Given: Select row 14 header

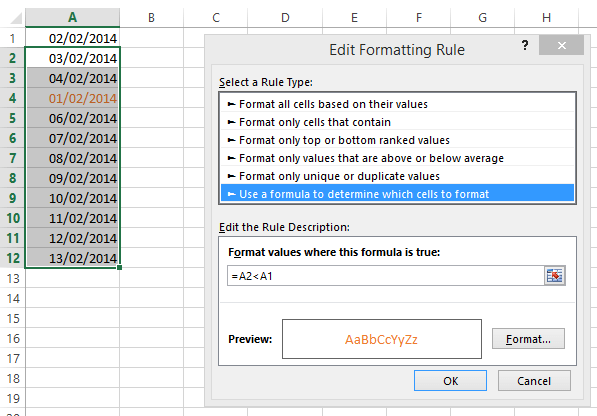Looking at the screenshot, I should [13, 298].
